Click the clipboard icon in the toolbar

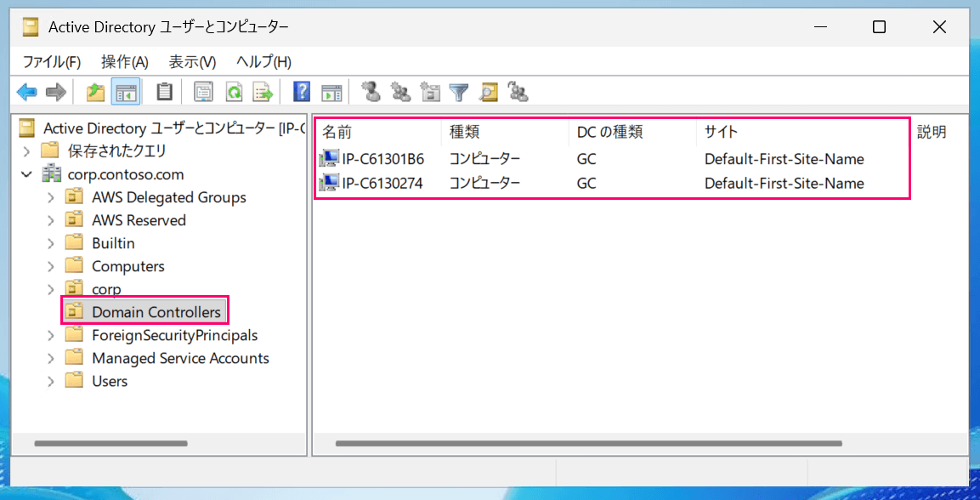pyautogui.click(x=164, y=93)
